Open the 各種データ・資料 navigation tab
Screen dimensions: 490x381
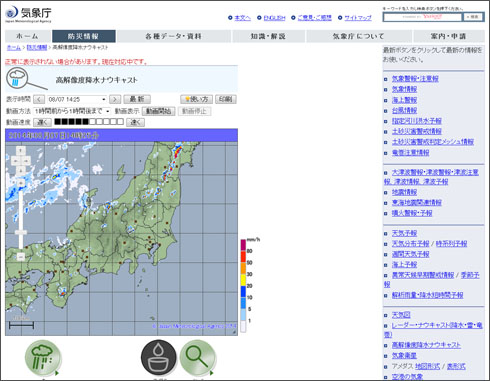tap(174, 36)
